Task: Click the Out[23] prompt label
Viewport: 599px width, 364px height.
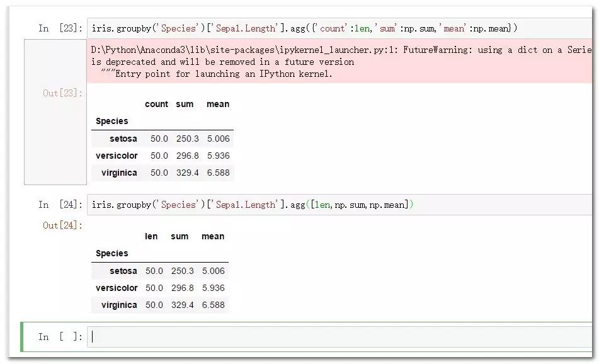Action: point(62,93)
